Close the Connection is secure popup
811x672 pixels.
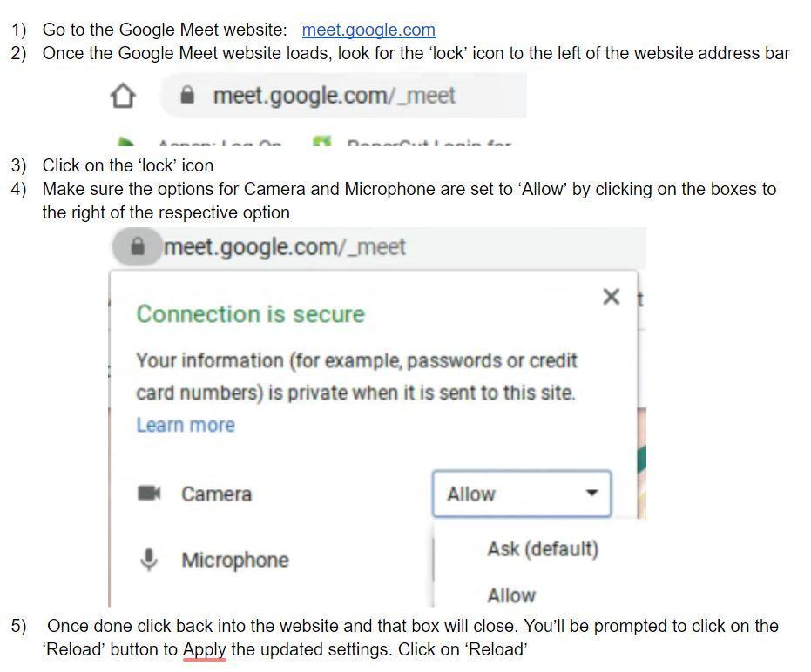click(x=611, y=297)
